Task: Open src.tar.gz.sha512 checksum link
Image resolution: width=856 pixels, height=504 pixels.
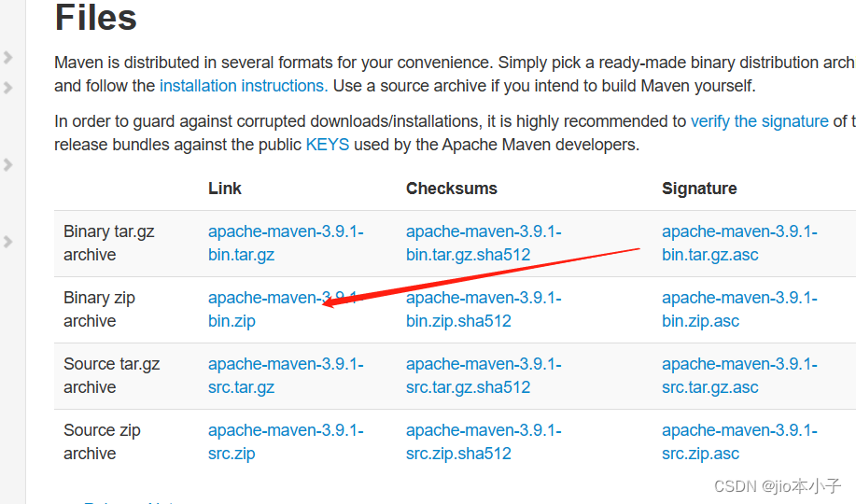Action: [484, 376]
